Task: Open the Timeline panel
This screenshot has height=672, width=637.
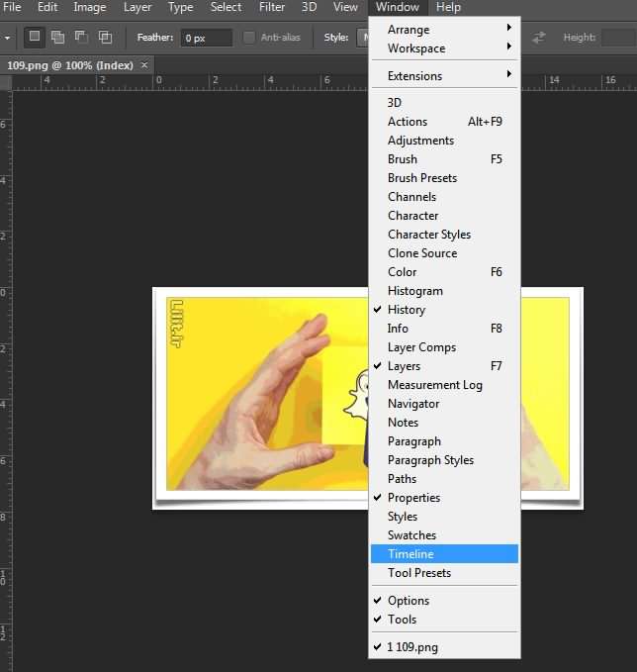Action: click(x=445, y=554)
